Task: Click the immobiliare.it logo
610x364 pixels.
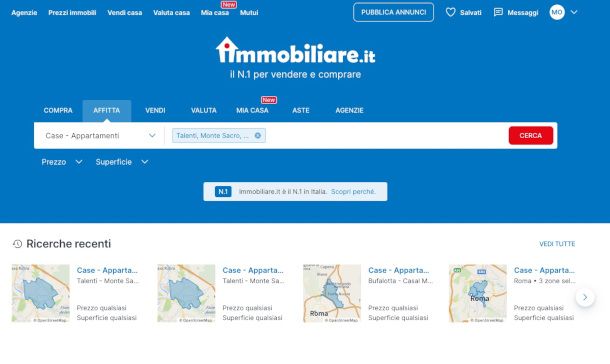Action: (x=295, y=51)
